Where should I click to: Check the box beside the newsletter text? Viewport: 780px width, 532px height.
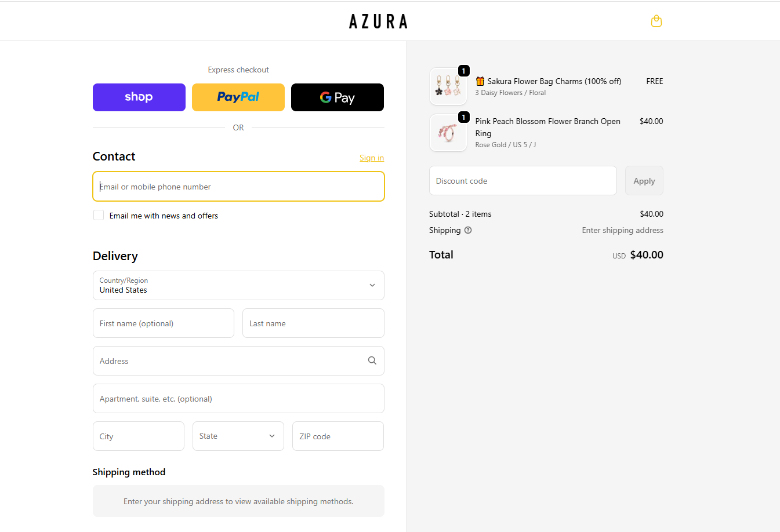99,214
